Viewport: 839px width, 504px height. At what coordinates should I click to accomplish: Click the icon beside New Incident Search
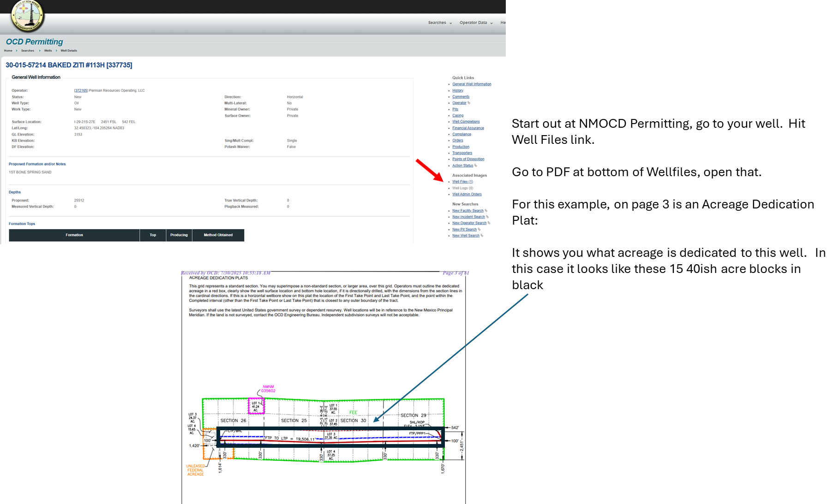487,217
